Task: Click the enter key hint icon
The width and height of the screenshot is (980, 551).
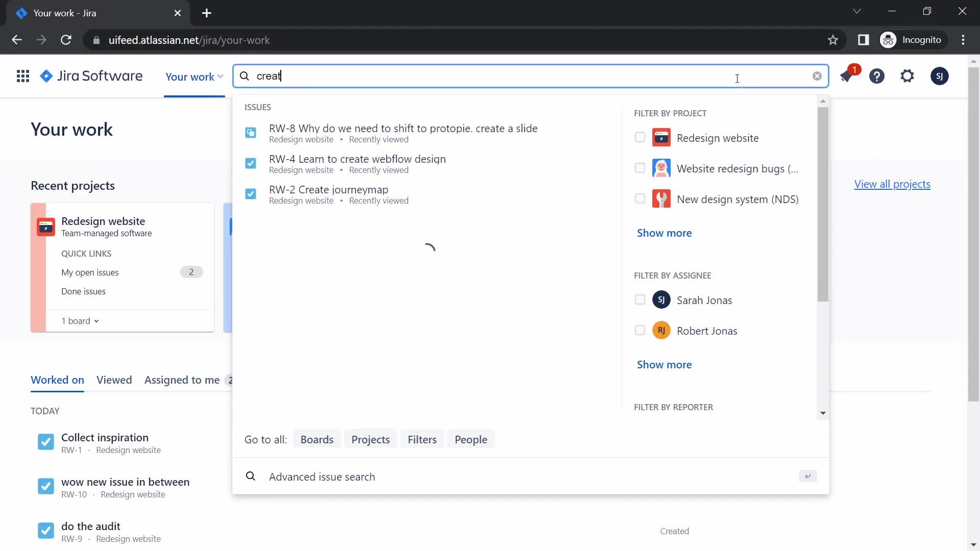Action: pyautogui.click(x=807, y=477)
